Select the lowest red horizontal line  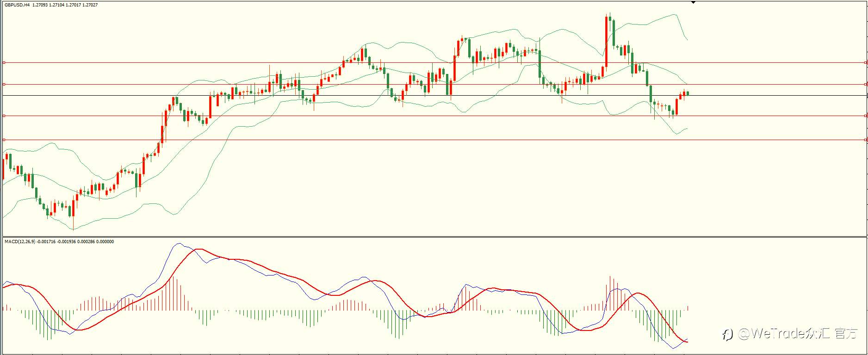tap(434, 140)
